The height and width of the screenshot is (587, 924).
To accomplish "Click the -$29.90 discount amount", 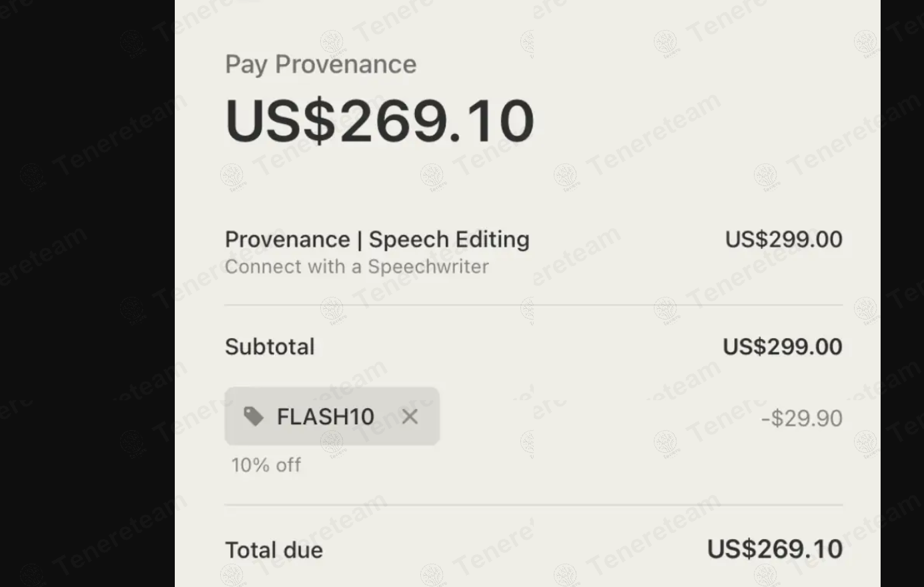I will coord(801,418).
